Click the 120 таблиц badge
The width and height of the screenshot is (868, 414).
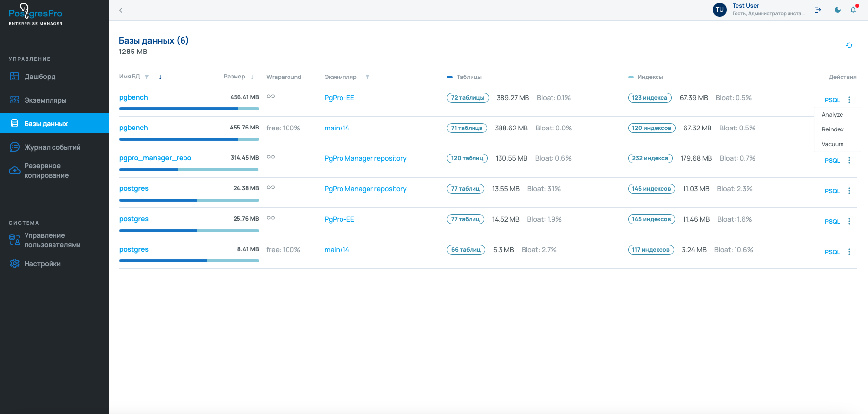point(467,158)
